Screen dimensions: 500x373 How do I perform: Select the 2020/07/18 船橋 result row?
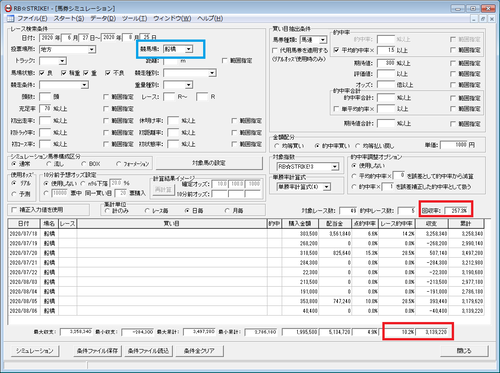246,234
